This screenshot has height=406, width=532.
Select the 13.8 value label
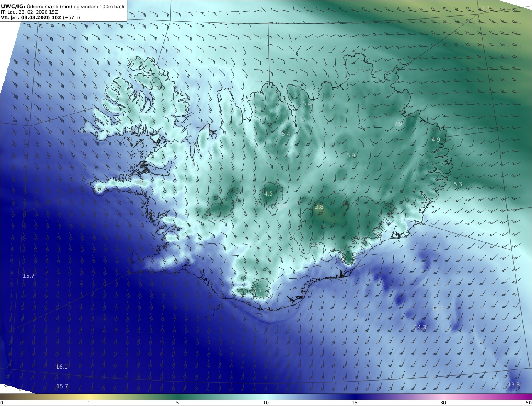[x=514, y=385]
